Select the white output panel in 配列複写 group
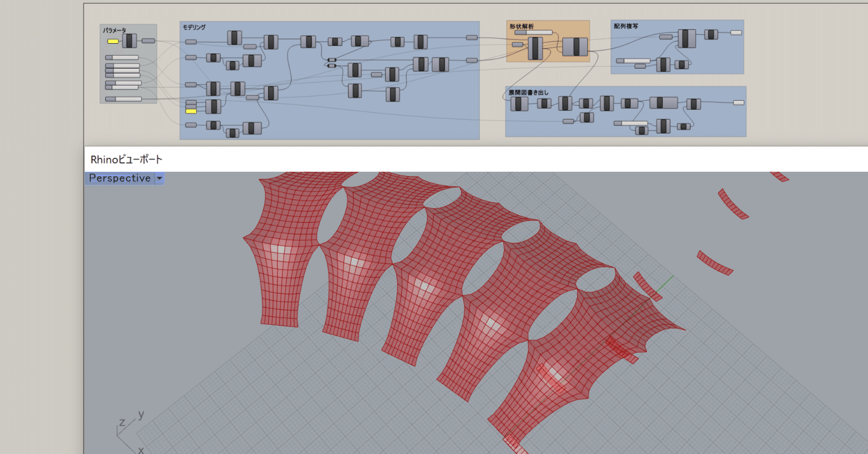The height and width of the screenshot is (454, 868). click(736, 33)
